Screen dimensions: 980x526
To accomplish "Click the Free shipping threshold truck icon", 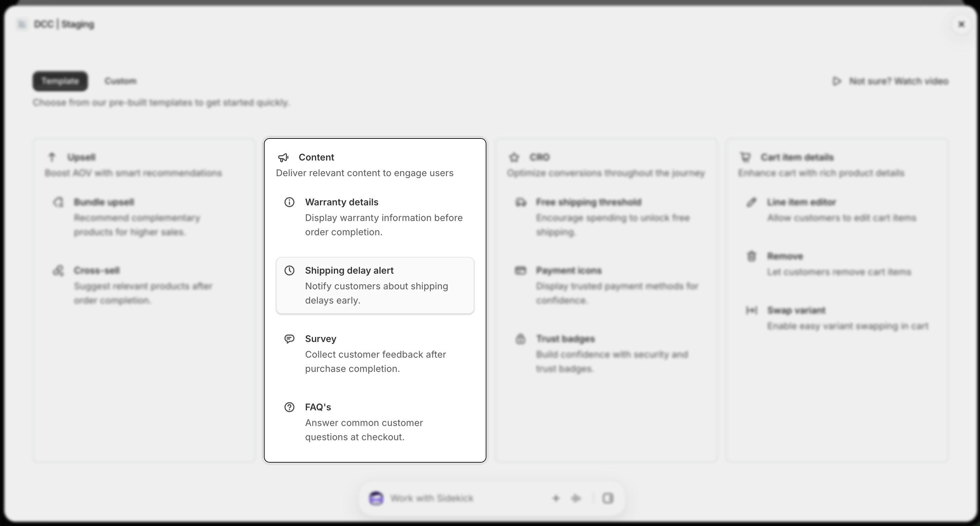I will pos(521,202).
